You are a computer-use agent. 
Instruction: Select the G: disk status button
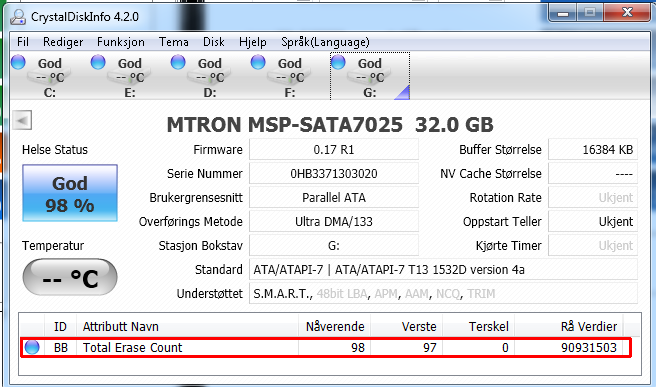pyautogui.click(x=370, y=76)
